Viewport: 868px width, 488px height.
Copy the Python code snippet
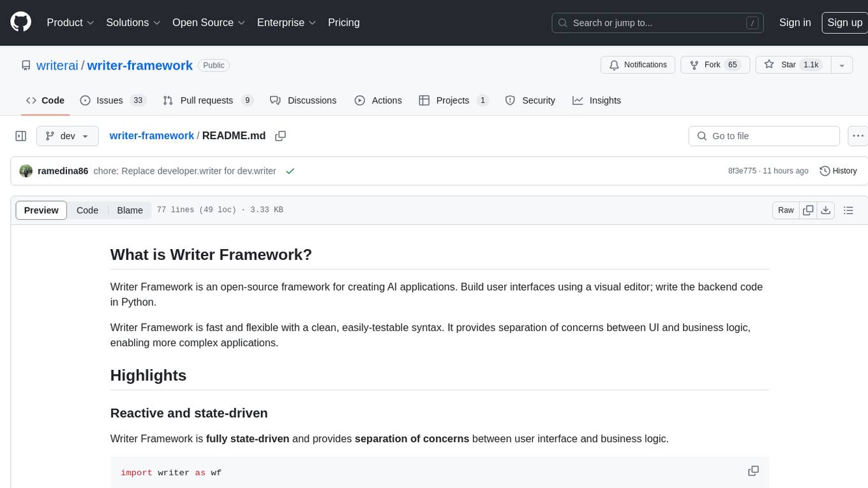click(753, 471)
